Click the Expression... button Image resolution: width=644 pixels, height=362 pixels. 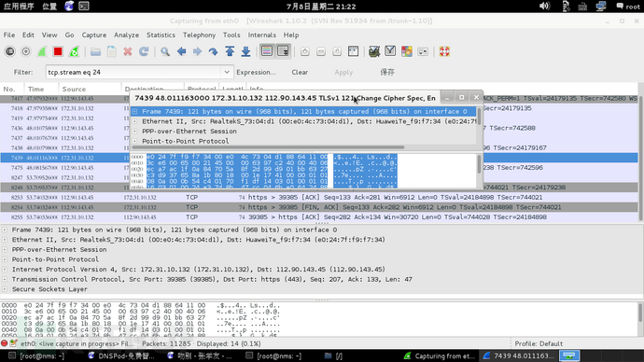click(x=256, y=72)
